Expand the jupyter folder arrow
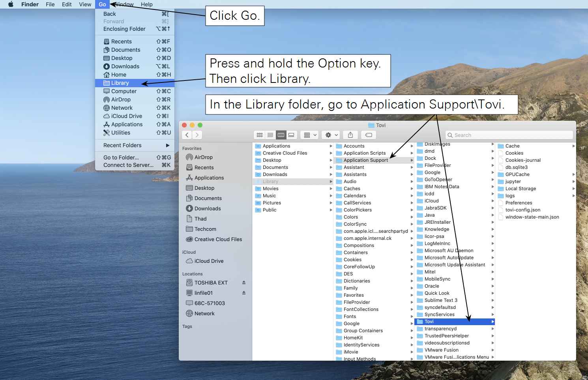Image resolution: width=588 pixels, height=380 pixels. click(573, 182)
